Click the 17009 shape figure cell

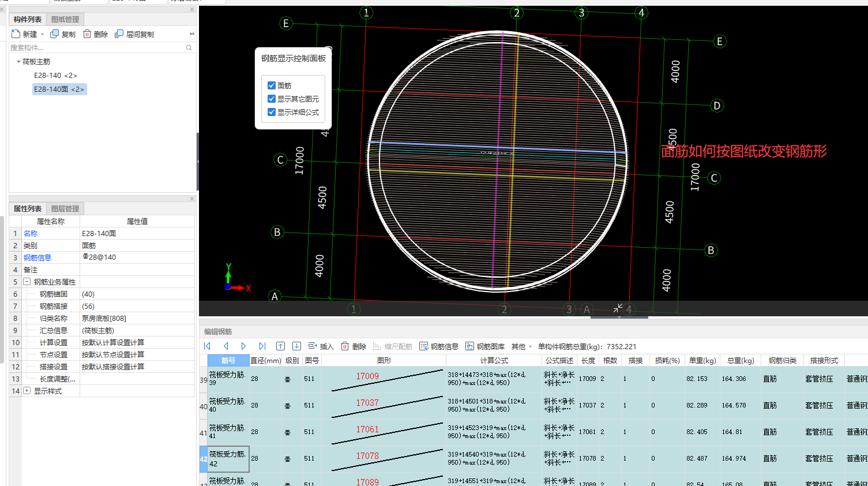click(x=384, y=379)
